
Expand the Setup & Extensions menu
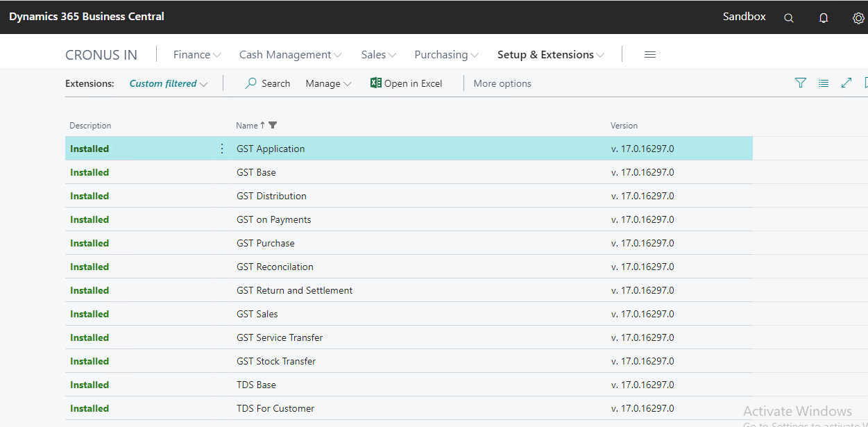551,55
